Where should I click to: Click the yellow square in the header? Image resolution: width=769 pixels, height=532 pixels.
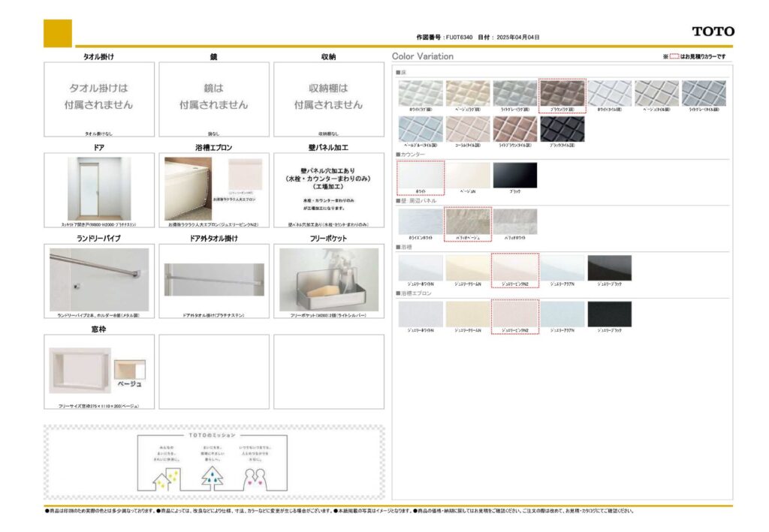58,33
